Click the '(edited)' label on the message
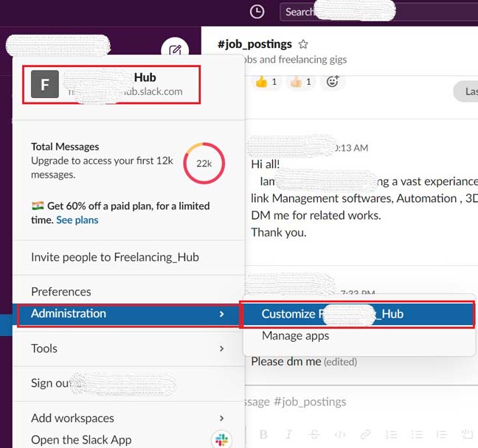 (340, 362)
